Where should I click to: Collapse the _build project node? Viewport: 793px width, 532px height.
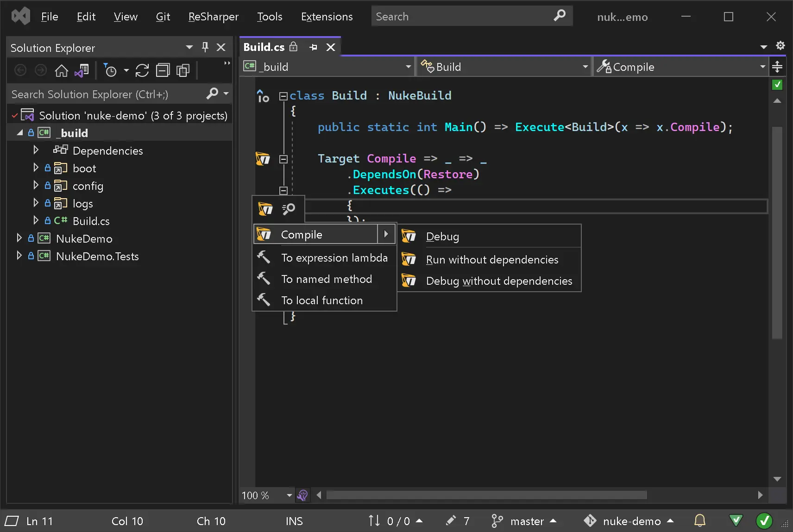click(19, 133)
